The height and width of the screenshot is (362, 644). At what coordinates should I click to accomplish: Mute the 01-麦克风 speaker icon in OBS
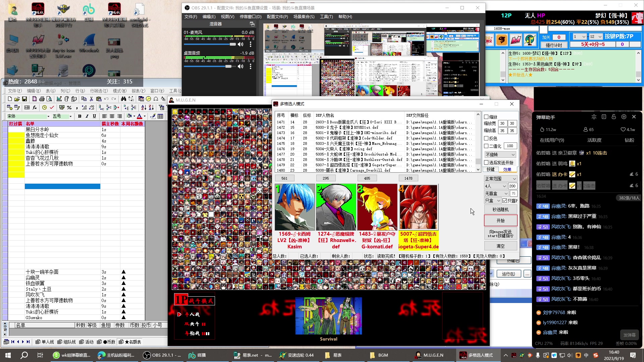tap(240, 44)
